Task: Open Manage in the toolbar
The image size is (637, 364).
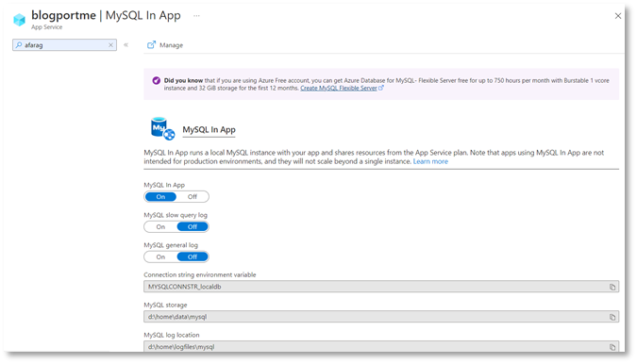Action: click(x=165, y=45)
